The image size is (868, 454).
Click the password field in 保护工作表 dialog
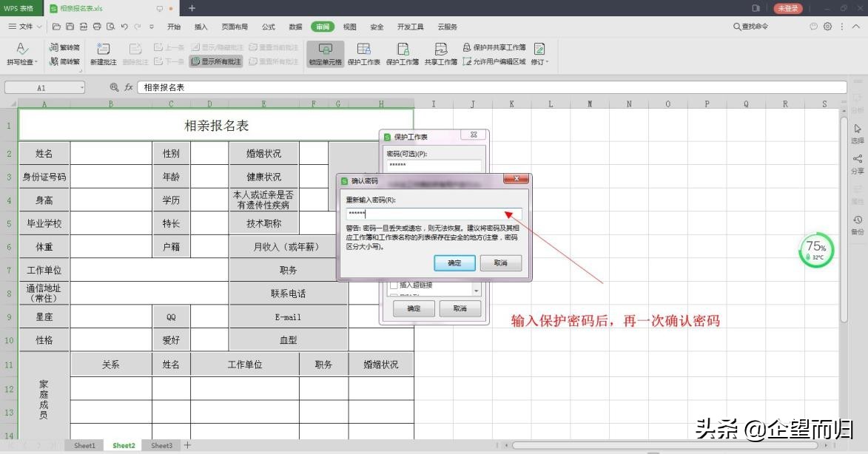(434, 166)
